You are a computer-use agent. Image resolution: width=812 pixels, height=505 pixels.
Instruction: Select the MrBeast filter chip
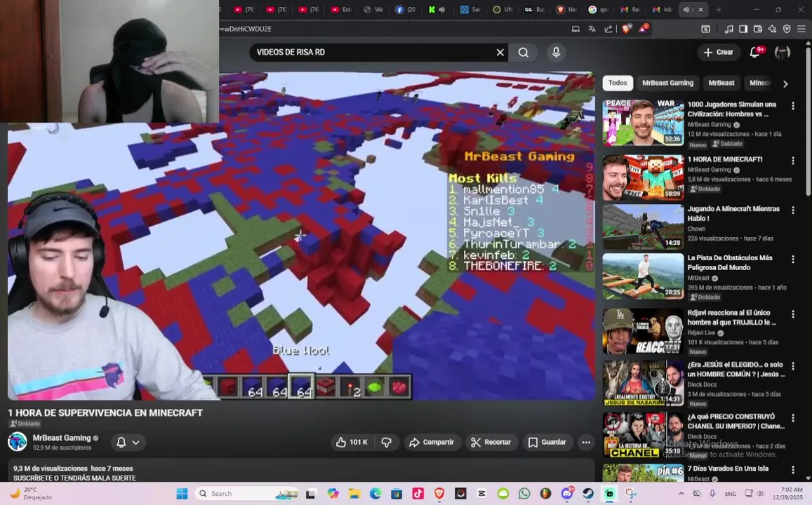[x=721, y=83]
